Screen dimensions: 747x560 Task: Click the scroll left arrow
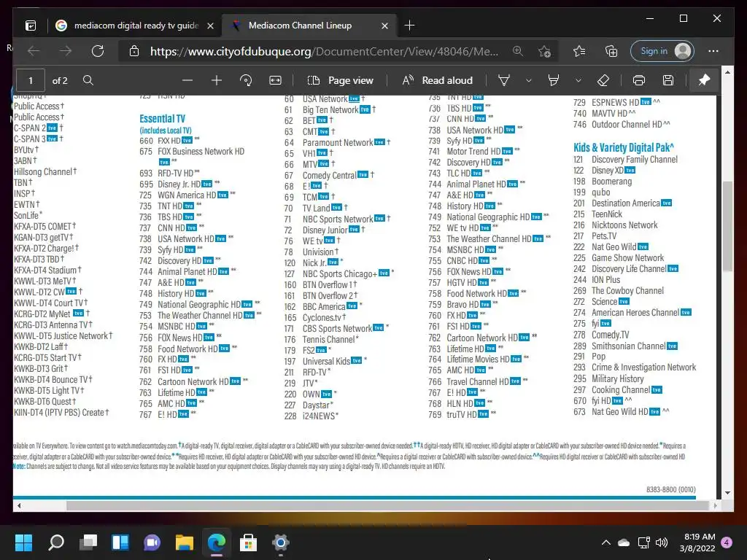coord(18,506)
